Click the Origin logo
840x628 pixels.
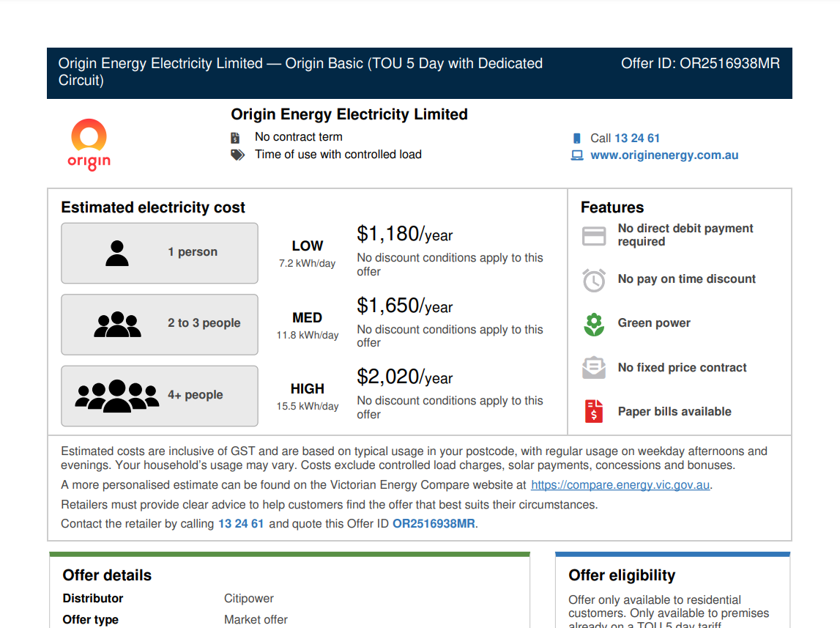[x=89, y=144]
